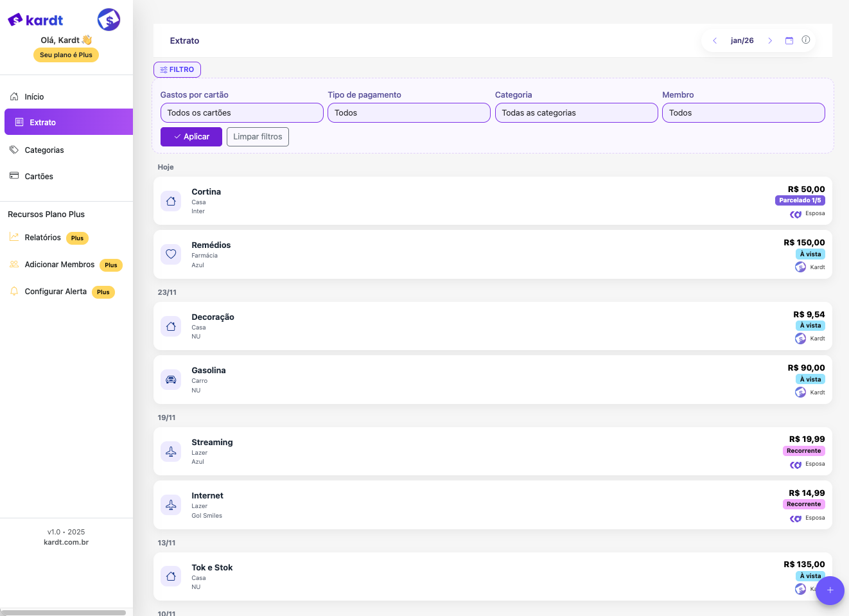The image size is (849, 616).
Task: Click the calendar icon in the Extrato header
Action: [789, 40]
